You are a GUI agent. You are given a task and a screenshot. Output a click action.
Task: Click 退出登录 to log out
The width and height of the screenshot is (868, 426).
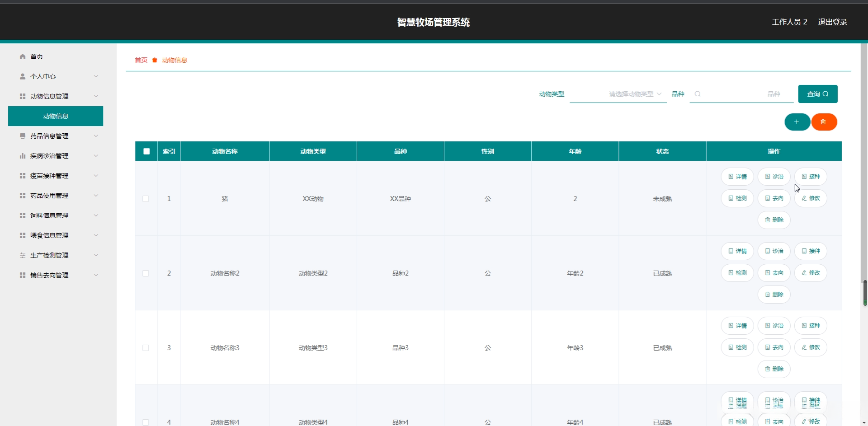[x=833, y=22]
